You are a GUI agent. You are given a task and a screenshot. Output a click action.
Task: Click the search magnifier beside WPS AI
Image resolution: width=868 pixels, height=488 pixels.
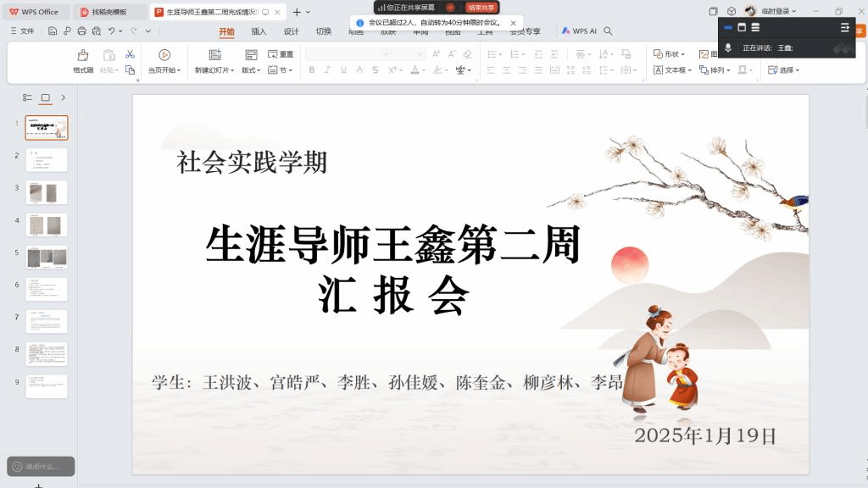(x=608, y=31)
